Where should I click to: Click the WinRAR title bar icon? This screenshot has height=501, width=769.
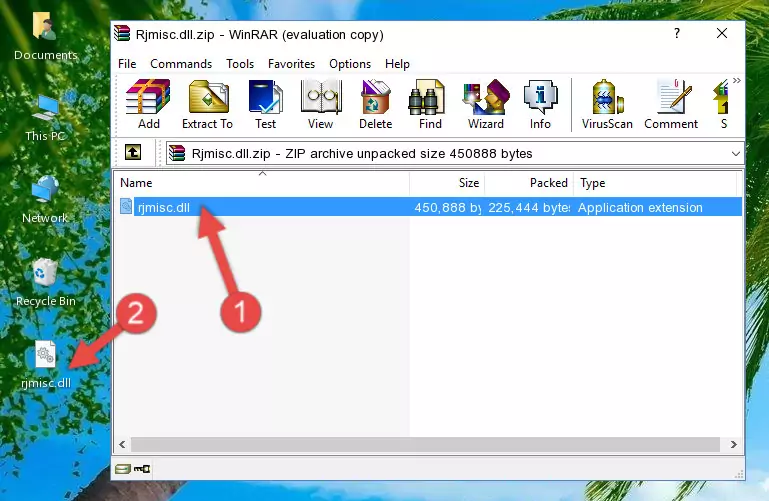click(x=122, y=33)
